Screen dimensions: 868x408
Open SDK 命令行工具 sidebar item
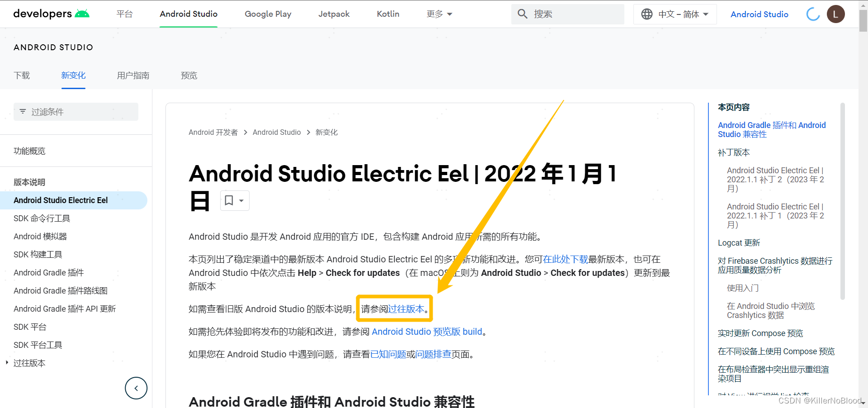pos(42,218)
